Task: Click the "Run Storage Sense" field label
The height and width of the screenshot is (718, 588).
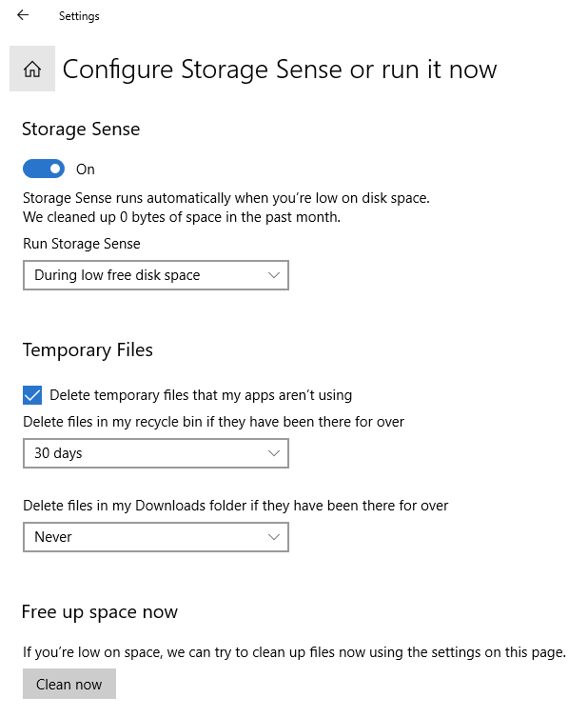Action: tap(82, 244)
